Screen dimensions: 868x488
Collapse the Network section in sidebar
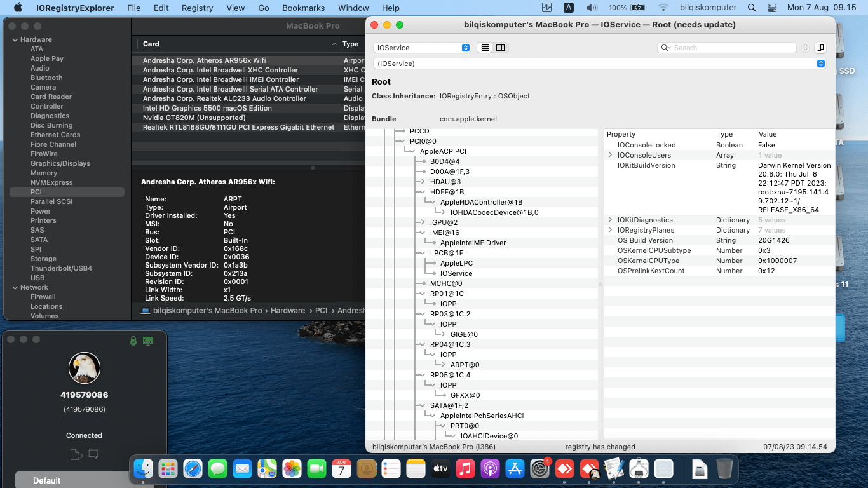click(x=15, y=287)
